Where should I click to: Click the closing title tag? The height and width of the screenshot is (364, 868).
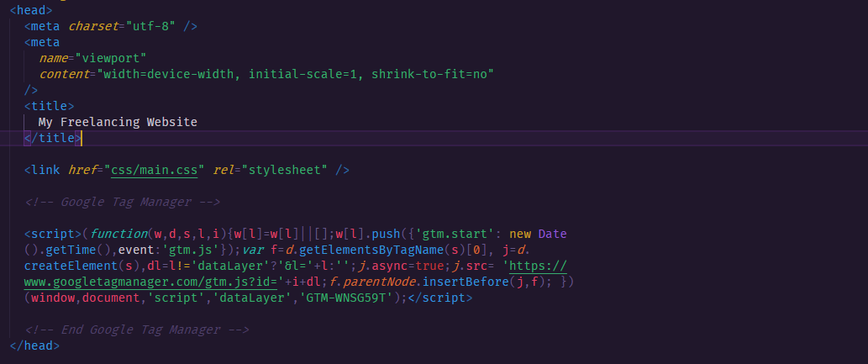click(x=53, y=138)
